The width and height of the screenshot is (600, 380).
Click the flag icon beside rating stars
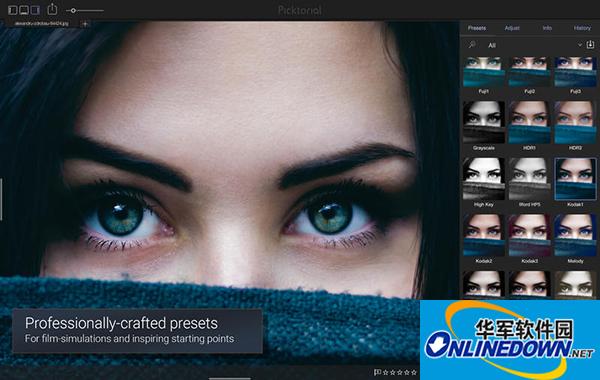point(377,372)
